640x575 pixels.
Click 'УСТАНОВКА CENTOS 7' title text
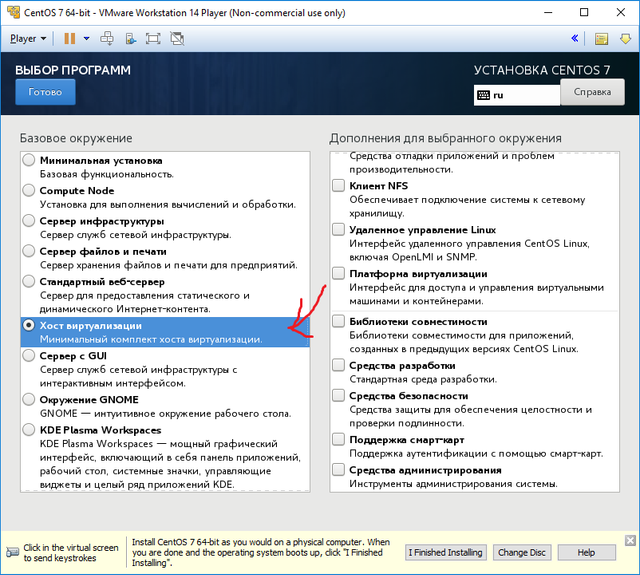pos(542,70)
